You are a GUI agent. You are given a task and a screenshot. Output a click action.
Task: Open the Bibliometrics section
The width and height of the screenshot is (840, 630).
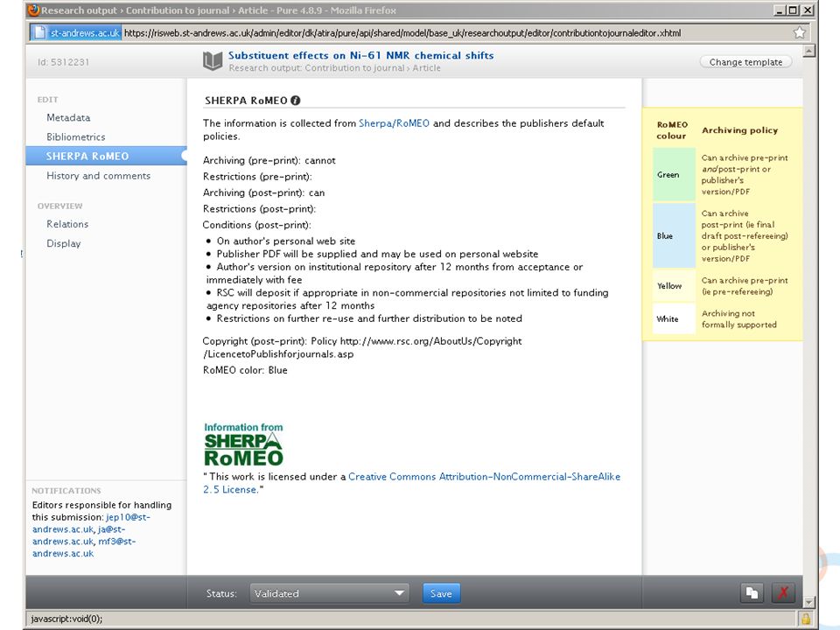(x=75, y=136)
